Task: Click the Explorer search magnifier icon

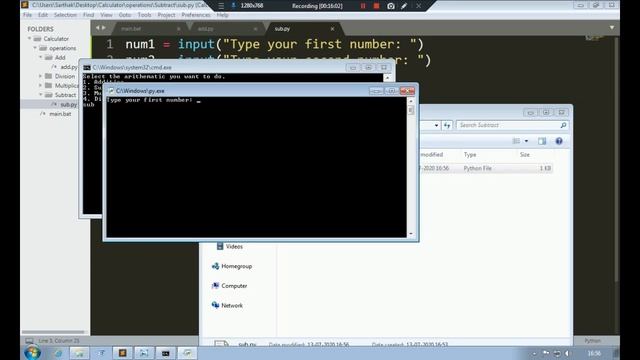Action: coord(563,125)
